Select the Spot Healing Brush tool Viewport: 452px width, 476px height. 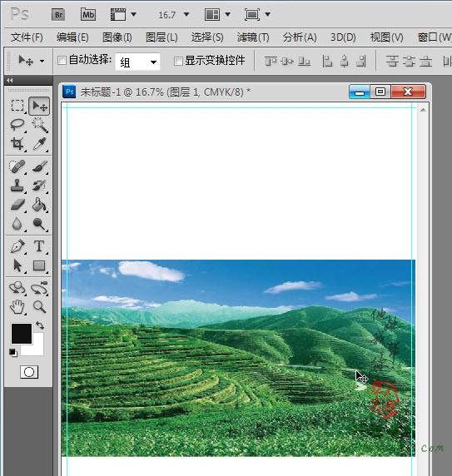(x=17, y=166)
